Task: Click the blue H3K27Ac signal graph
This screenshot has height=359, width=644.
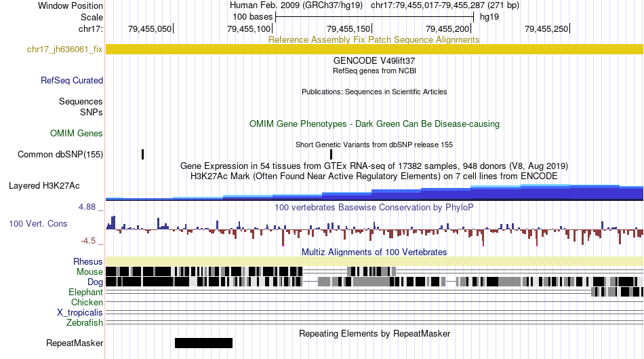Action: pos(375,192)
